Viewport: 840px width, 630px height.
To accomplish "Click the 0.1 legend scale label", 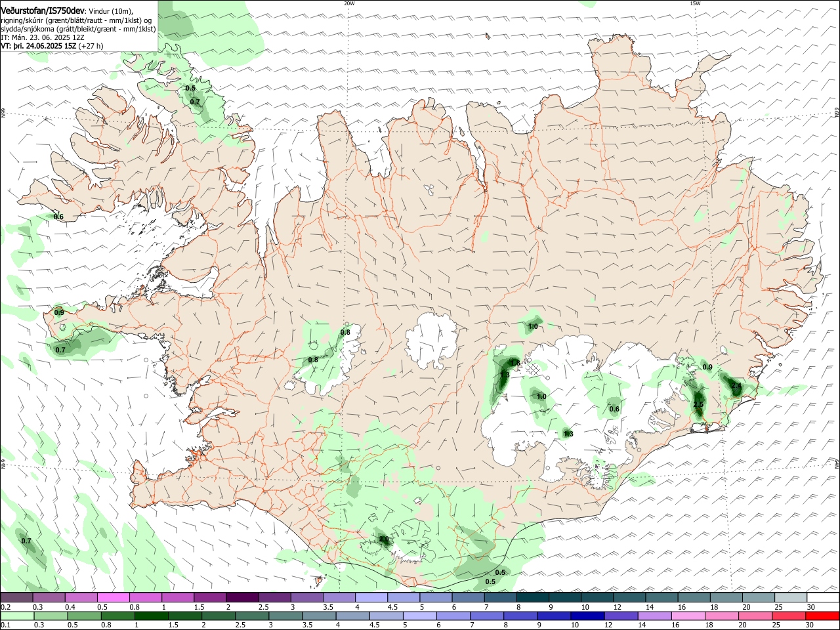I will [x=5, y=625].
